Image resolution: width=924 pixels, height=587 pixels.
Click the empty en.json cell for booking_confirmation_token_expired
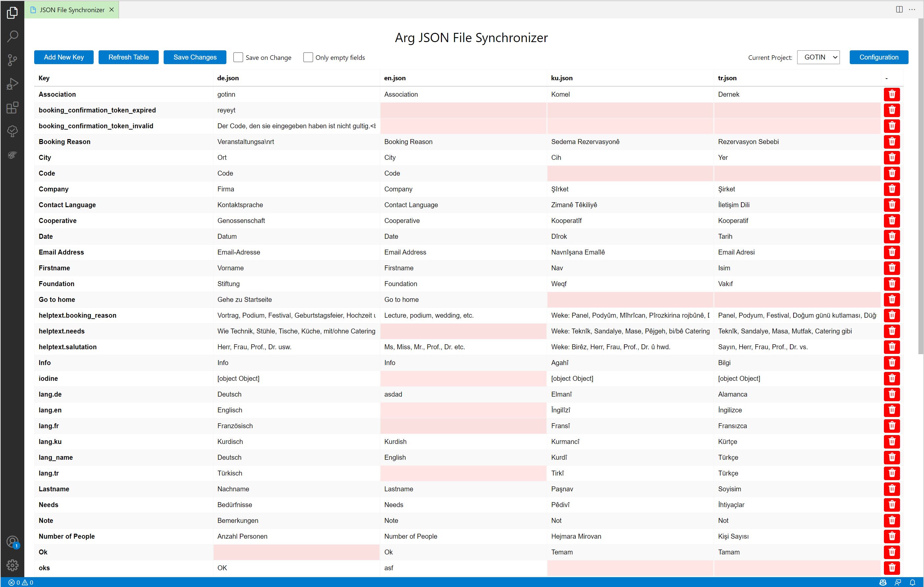(x=462, y=110)
